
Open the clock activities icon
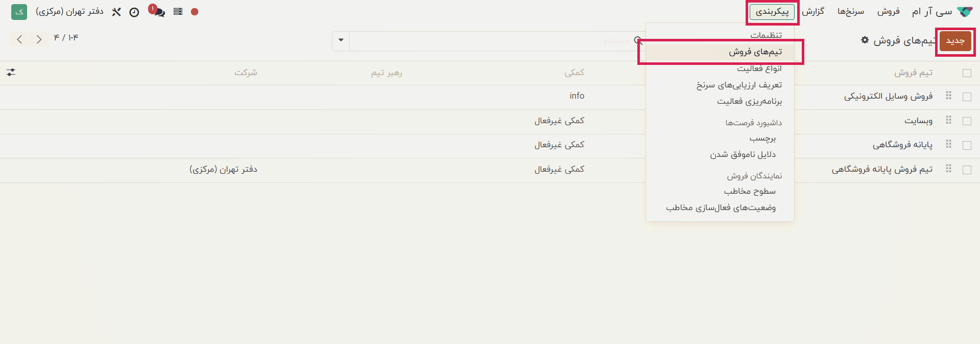point(134,12)
